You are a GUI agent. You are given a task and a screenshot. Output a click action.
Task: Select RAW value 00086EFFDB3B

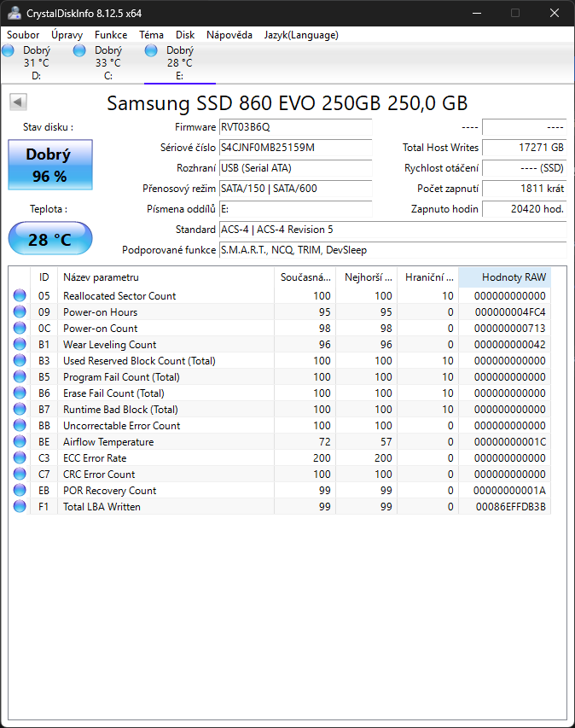click(510, 507)
